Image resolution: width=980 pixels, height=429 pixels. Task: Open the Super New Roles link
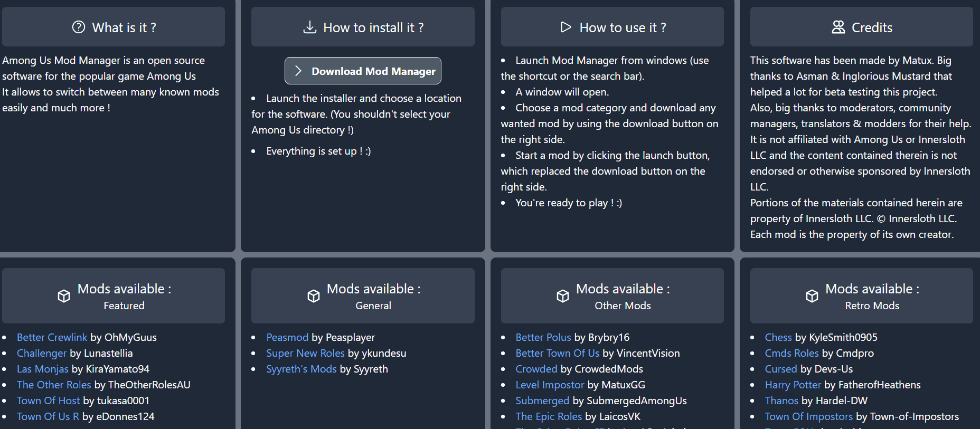click(x=305, y=353)
